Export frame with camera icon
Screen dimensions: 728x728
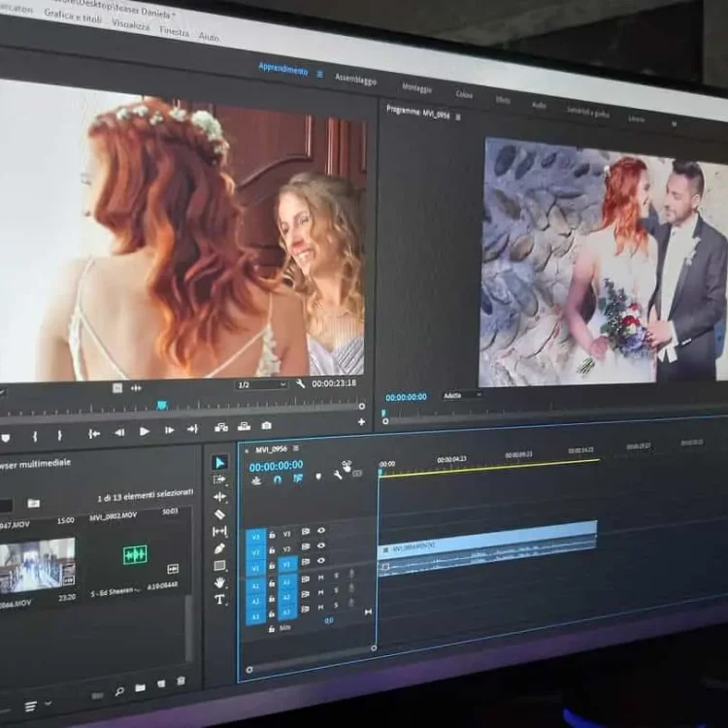click(266, 425)
